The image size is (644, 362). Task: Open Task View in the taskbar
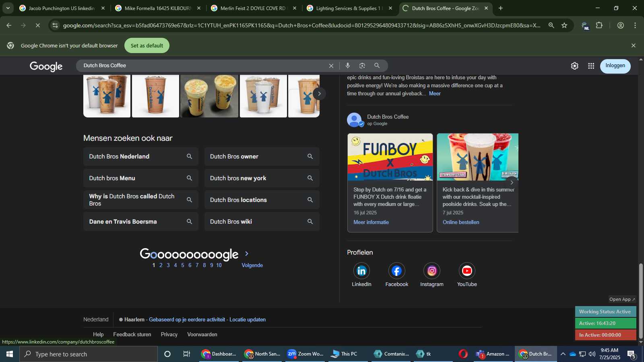(x=187, y=354)
